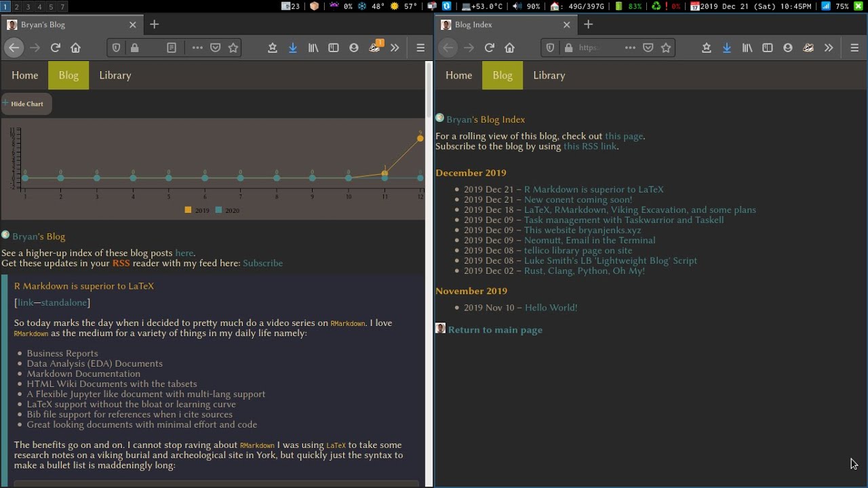
Task: Open Firefox account icon in Bryan's Blog window
Action: pyautogui.click(x=354, y=48)
